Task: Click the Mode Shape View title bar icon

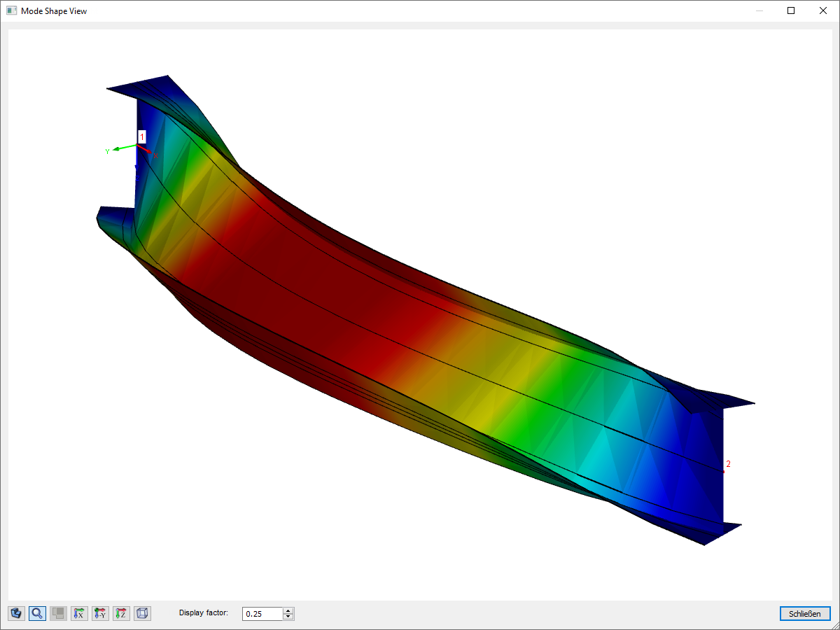Action: point(10,10)
